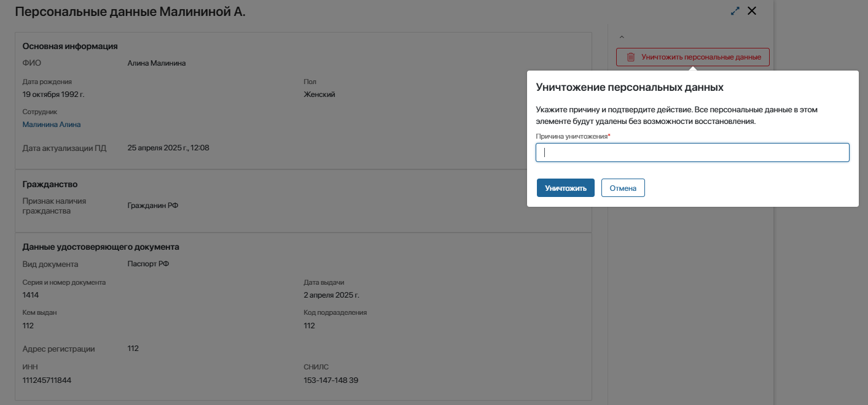Click the expand to fullscreen arrows icon
The height and width of the screenshot is (405, 868).
point(735,11)
